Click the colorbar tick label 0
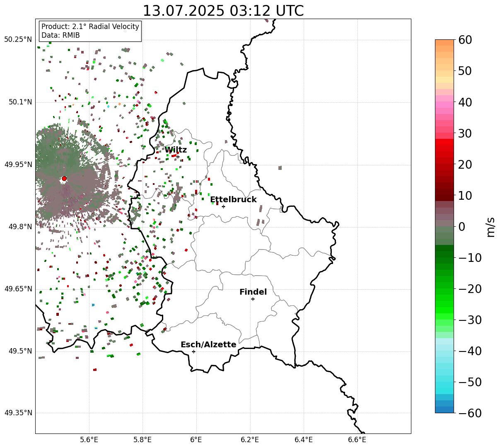 coord(461,226)
